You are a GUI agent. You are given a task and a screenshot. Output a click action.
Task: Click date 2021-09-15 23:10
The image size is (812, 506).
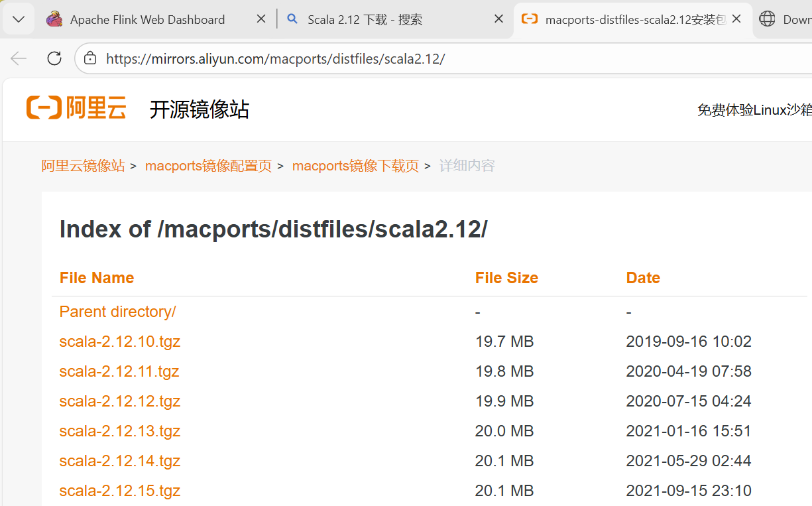point(689,491)
